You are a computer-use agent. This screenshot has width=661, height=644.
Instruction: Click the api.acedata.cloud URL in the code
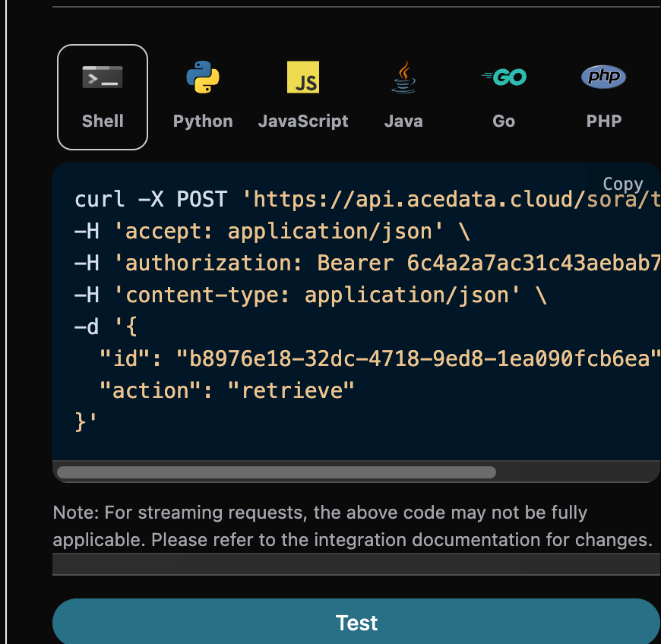point(448,200)
